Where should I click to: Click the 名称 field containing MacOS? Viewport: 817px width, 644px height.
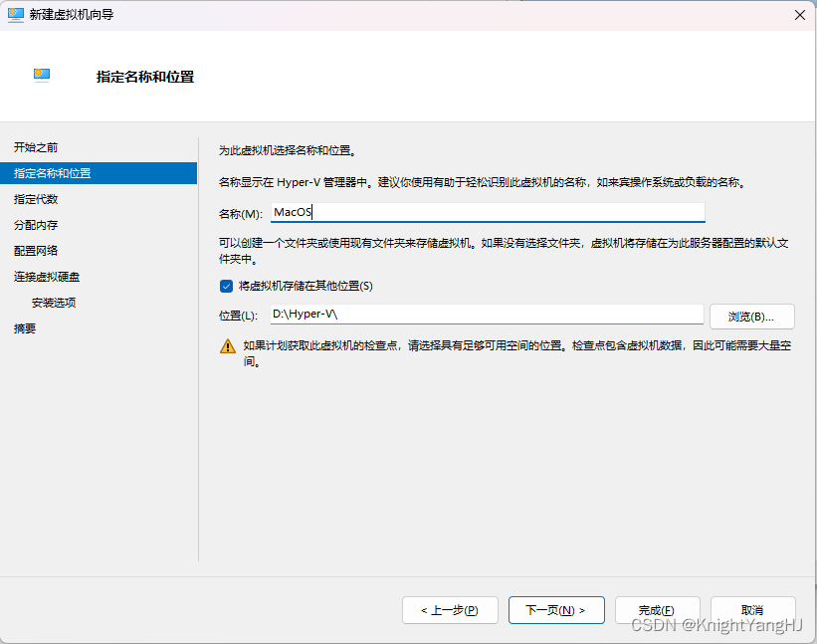tap(488, 213)
